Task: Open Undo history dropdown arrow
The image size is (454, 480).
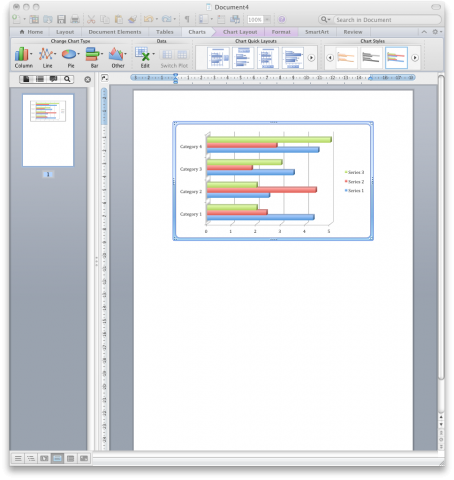Action: click(157, 19)
